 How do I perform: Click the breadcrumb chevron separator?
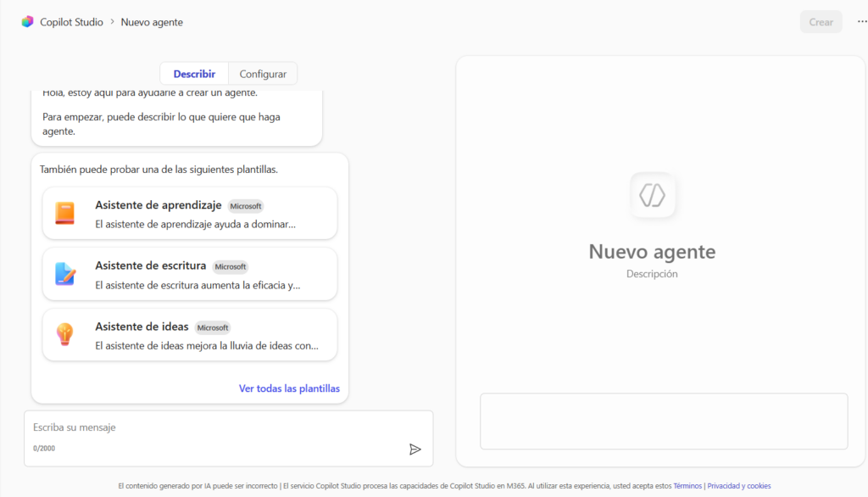coord(113,21)
